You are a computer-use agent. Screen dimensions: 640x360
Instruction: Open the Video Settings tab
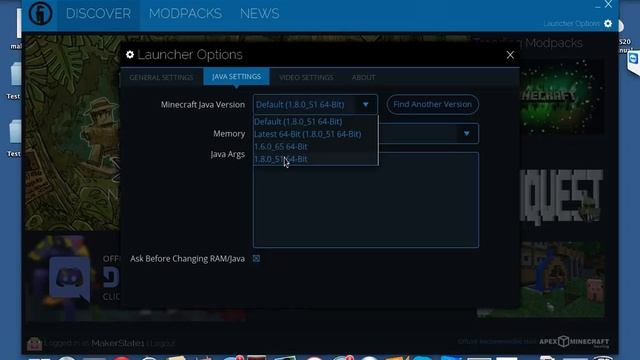point(306,77)
